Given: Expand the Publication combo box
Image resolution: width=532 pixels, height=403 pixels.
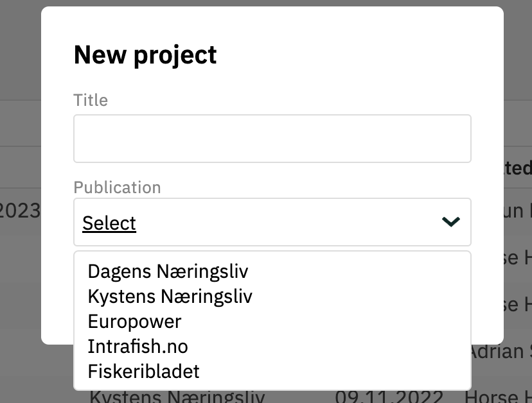Looking at the screenshot, I should click(x=272, y=221).
